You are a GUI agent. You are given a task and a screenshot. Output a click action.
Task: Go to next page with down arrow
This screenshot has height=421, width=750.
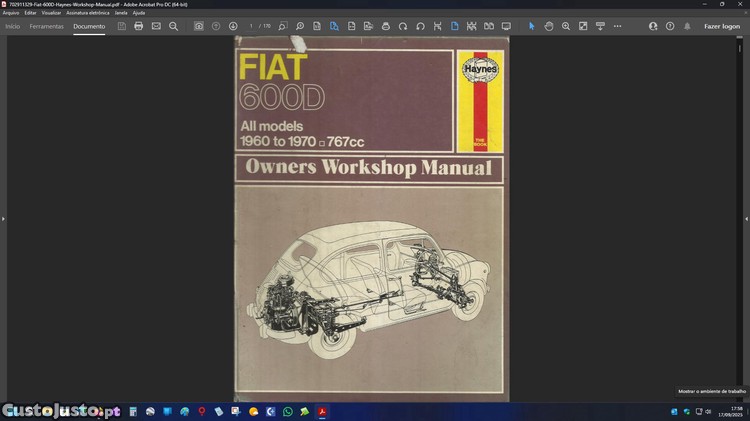click(233, 26)
